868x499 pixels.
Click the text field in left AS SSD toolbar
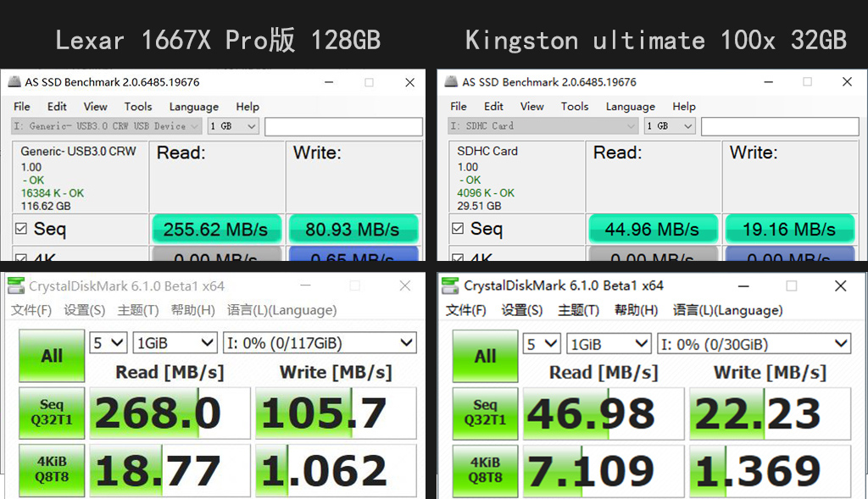click(343, 126)
